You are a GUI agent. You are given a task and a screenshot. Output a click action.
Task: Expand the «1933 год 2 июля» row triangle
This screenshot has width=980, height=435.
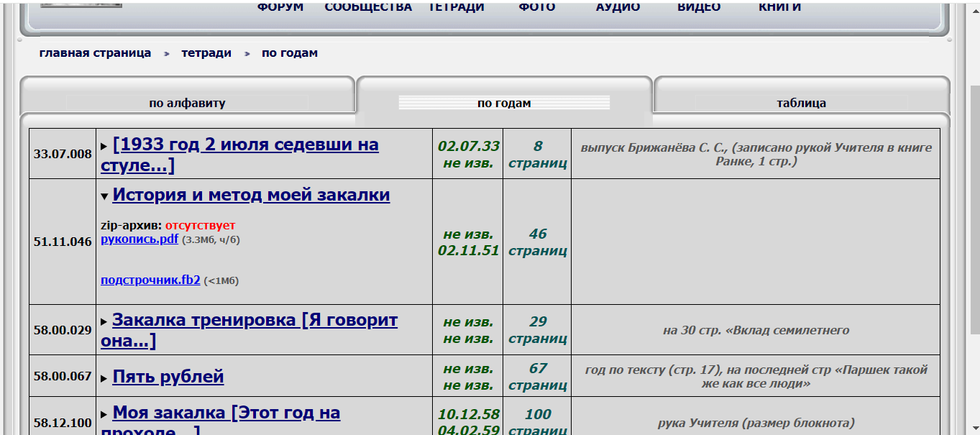pyautogui.click(x=104, y=147)
